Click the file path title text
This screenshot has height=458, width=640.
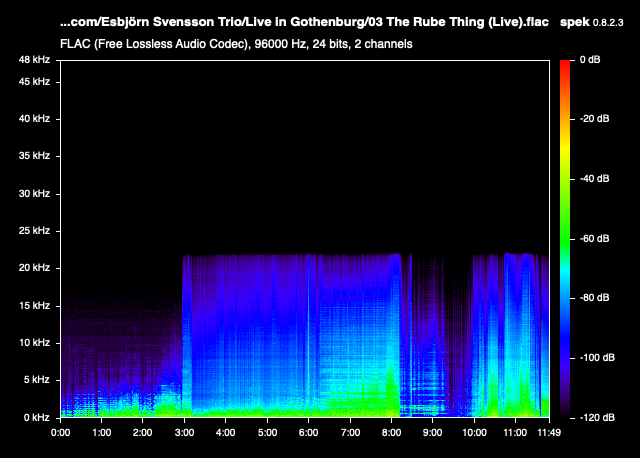point(304,22)
